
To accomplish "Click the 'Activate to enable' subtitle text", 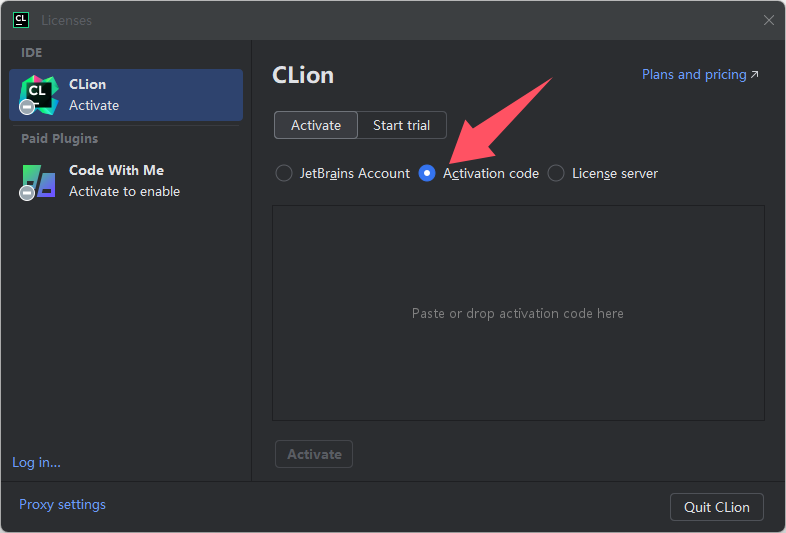I will pyautogui.click(x=124, y=191).
